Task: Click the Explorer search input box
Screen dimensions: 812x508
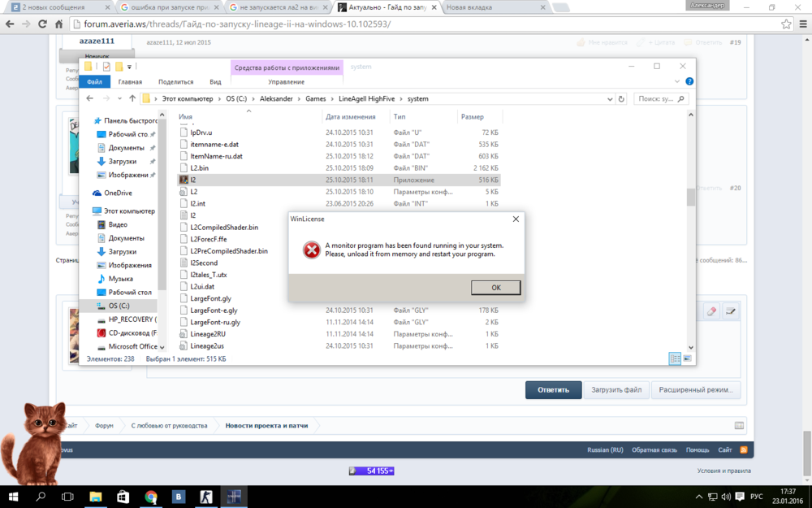Action: 658,98
